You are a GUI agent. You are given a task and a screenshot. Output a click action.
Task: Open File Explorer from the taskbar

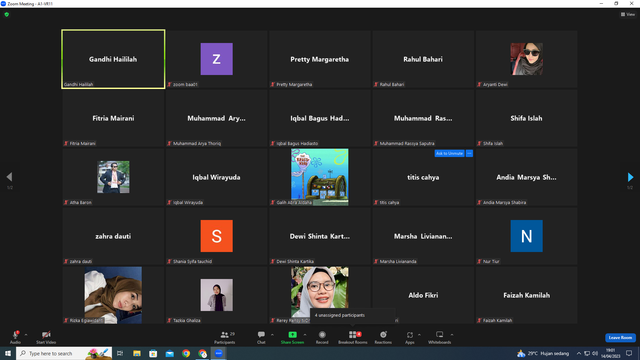(137, 353)
